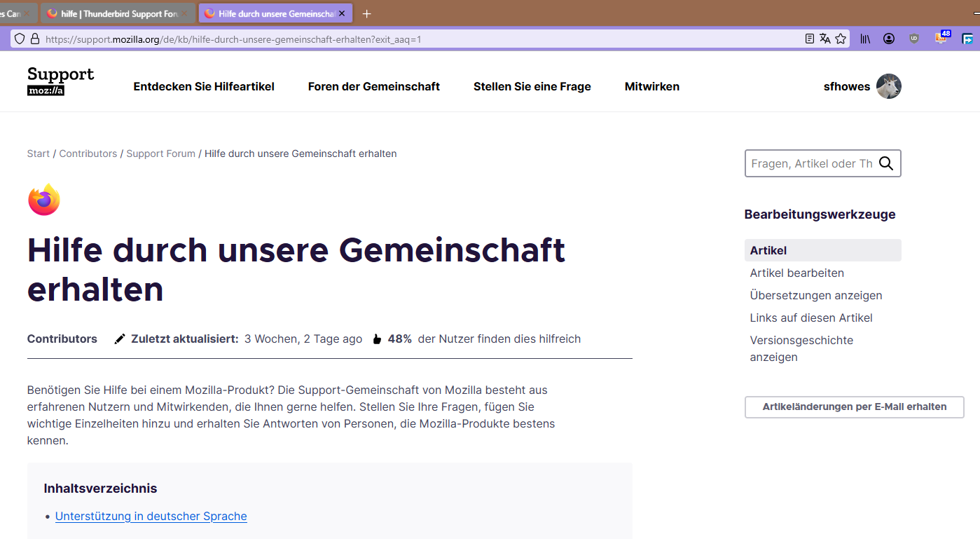Click the tracking protection shield icon
This screenshot has width=980, height=539.
pyautogui.click(x=20, y=39)
